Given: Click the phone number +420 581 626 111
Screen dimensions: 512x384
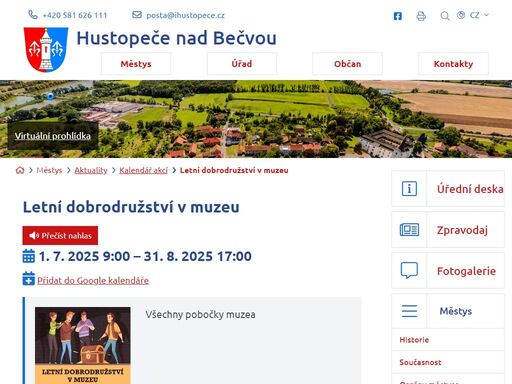Looking at the screenshot, I should tap(75, 15).
